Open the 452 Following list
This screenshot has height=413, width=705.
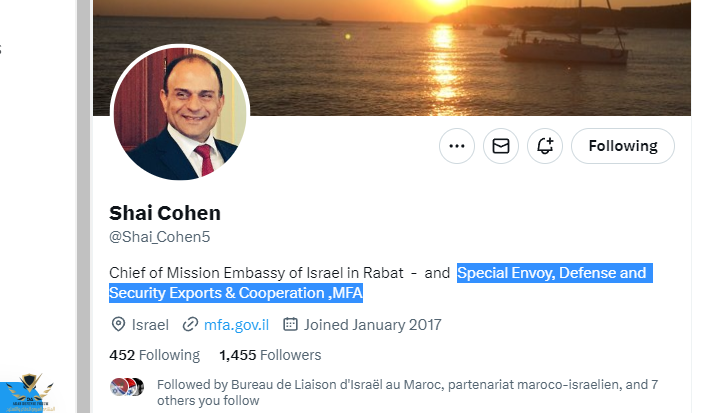(154, 355)
